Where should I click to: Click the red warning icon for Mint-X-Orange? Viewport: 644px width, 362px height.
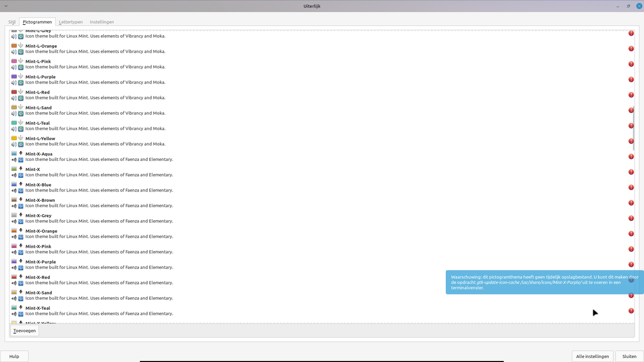click(x=631, y=233)
